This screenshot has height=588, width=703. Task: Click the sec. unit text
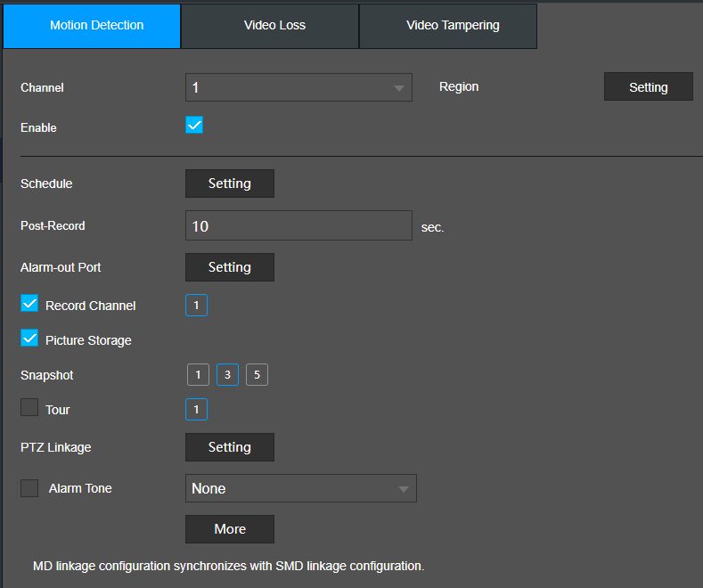click(432, 228)
